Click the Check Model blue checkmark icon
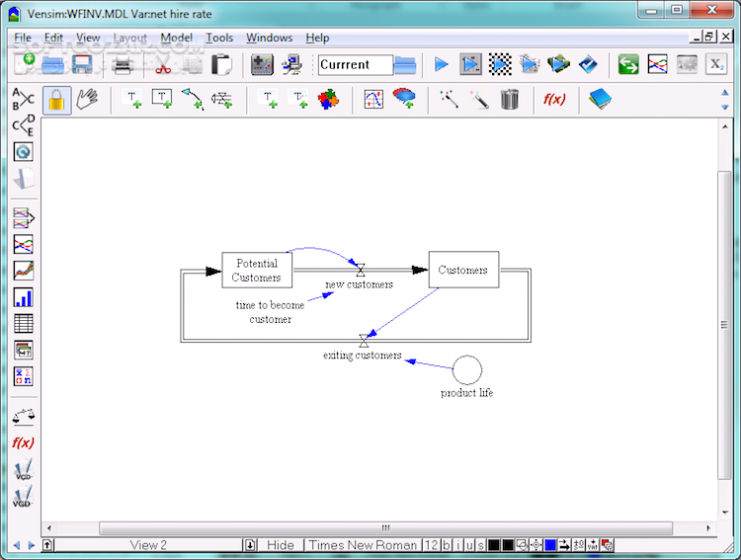The height and width of the screenshot is (560, 741). pyautogui.click(x=588, y=64)
